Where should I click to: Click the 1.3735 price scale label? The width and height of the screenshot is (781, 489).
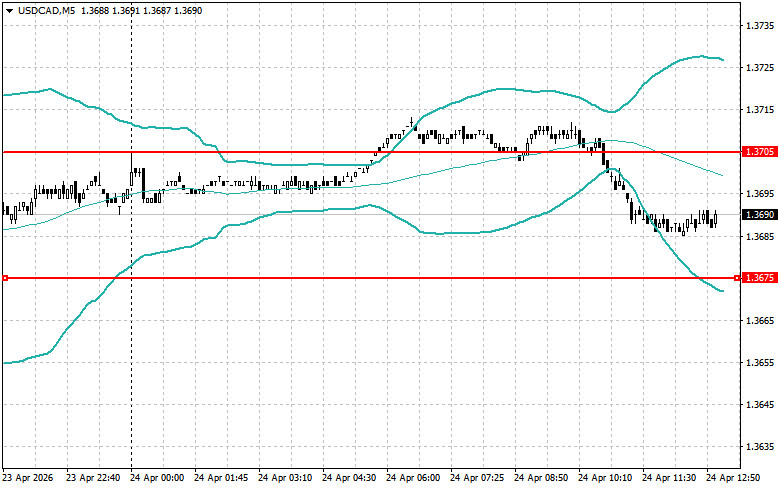pos(760,25)
